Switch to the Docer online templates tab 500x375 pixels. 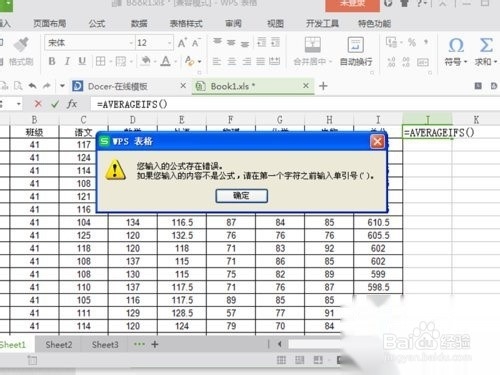click(117, 86)
